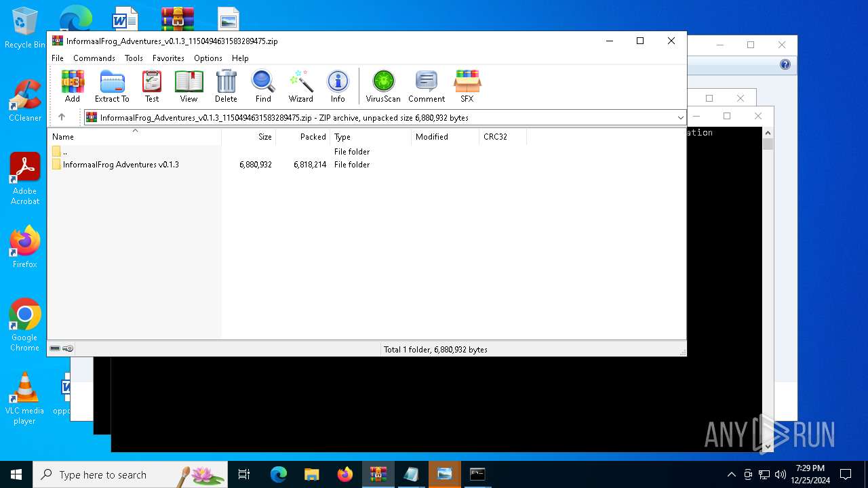The height and width of the screenshot is (488, 868).
Task: Show hidden system tray icons
Action: (x=731, y=474)
